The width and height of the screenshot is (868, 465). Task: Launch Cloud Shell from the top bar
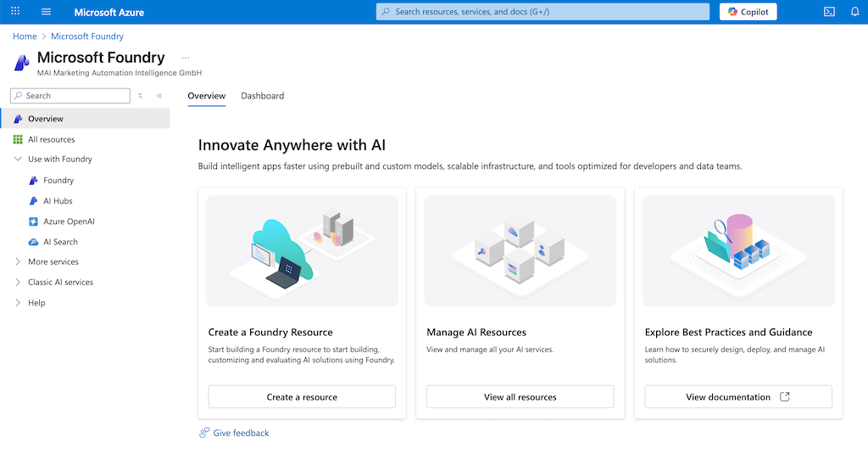click(x=829, y=12)
